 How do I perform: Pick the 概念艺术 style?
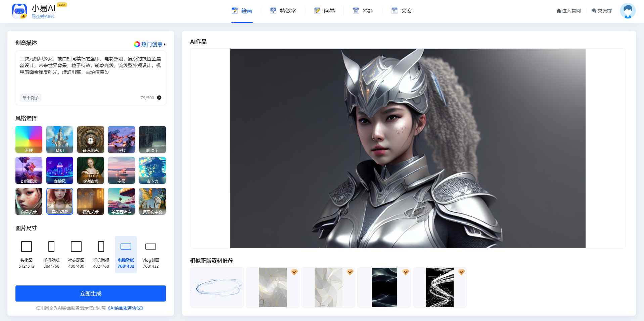91,201
